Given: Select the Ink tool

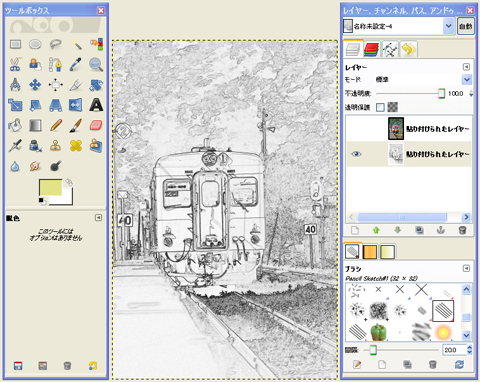Looking at the screenshot, I should pos(35,146).
